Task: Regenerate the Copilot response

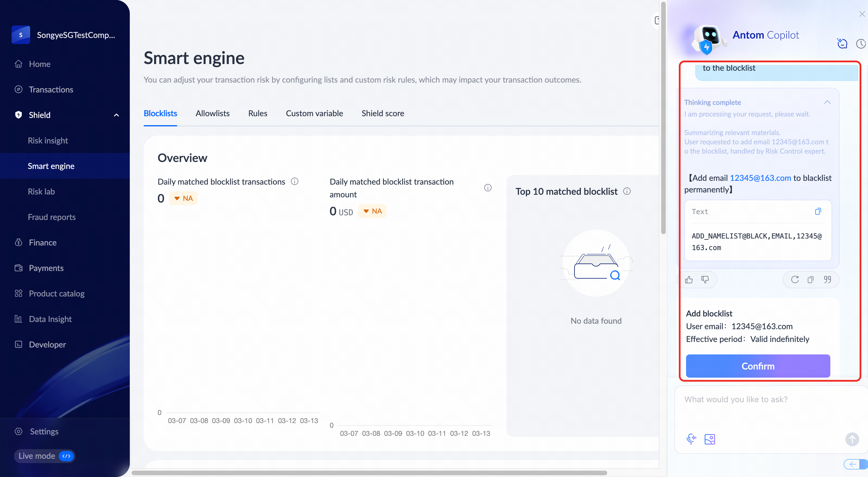Action: pos(794,280)
